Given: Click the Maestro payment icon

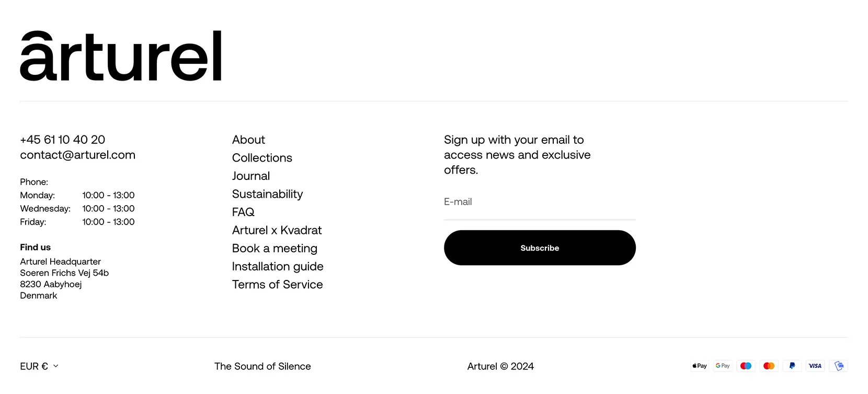Looking at the screenshot, I should (x=746, y=366).
